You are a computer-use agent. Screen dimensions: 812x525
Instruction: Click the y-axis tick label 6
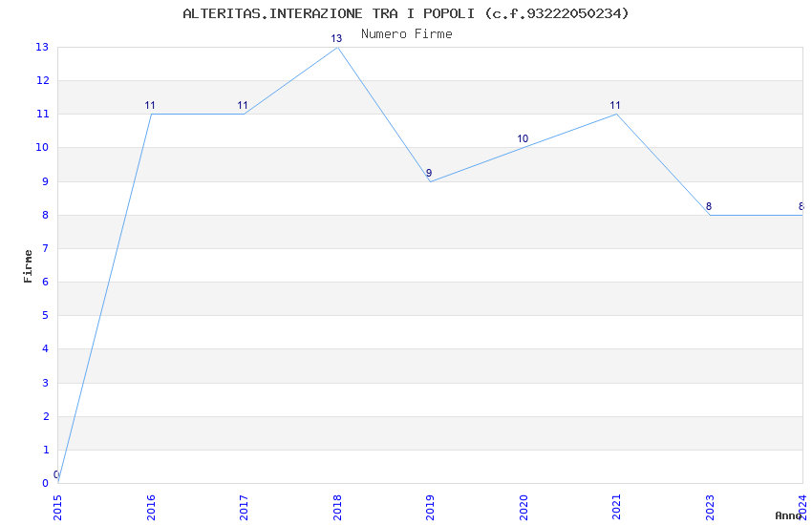46,282
